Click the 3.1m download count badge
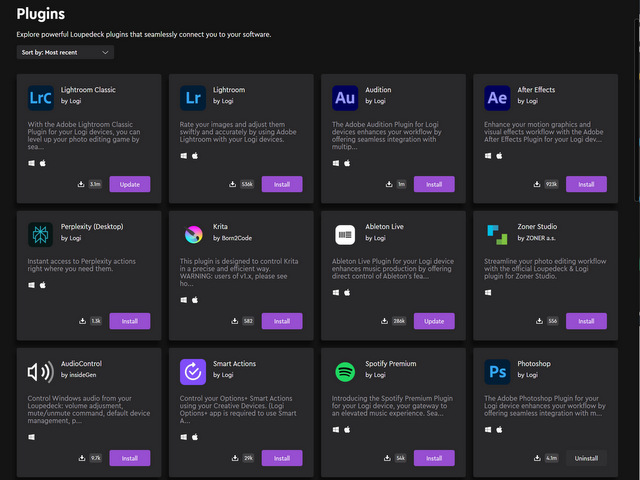640x480 pixels. pos(95,184)
